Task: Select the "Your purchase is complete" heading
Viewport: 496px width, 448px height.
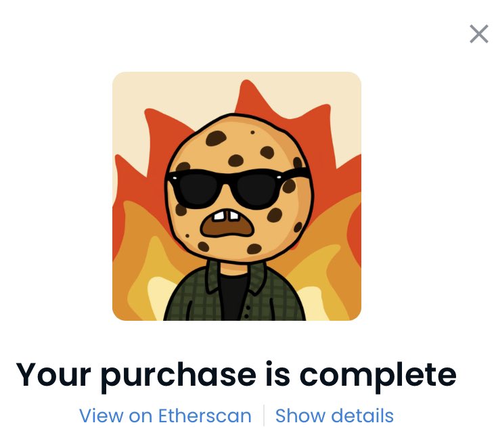Action: (x=236, y=375)
